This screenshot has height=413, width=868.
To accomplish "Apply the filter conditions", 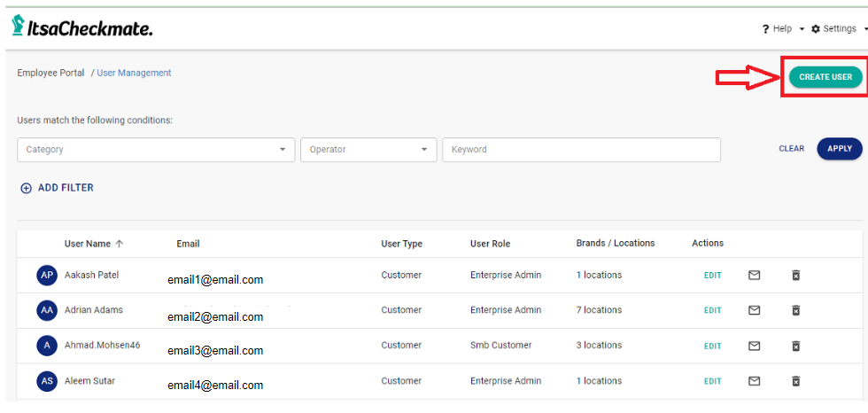I will [839, 149].
